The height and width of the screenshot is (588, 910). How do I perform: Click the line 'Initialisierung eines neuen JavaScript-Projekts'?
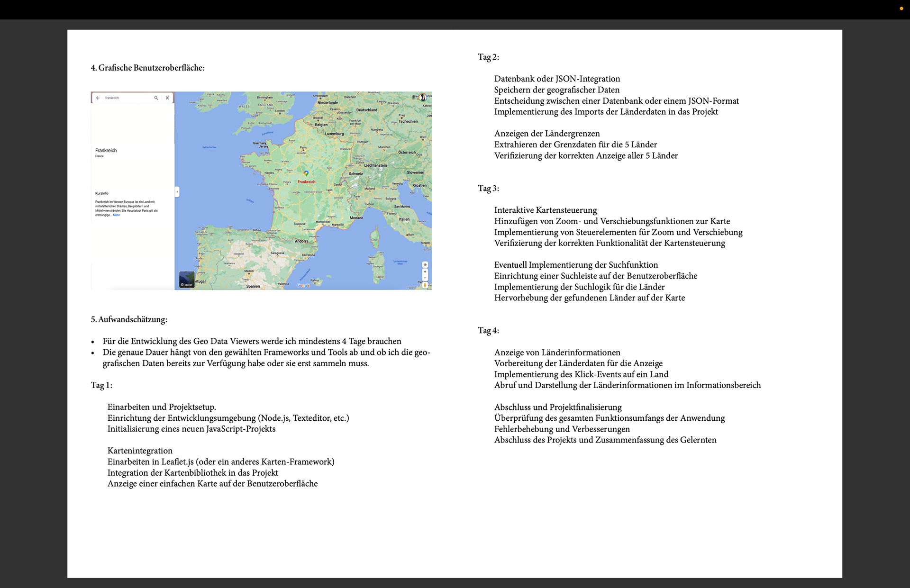191,429
